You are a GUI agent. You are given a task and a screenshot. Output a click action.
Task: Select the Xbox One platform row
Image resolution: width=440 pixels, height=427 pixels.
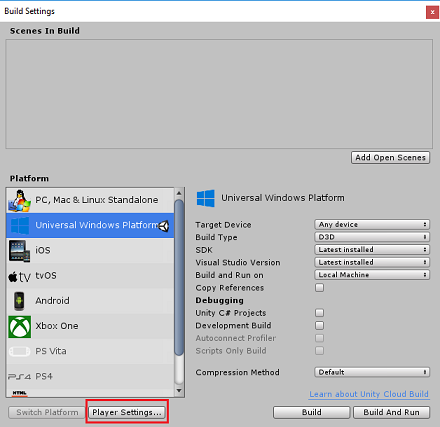(90, 326)
